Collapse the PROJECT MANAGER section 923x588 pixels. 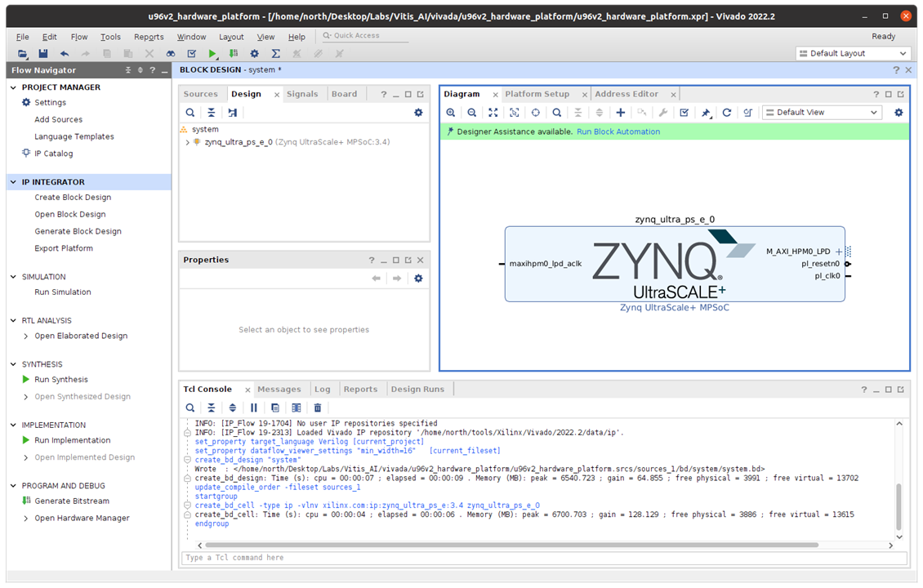pyautogui.click(x=14, y=87)
